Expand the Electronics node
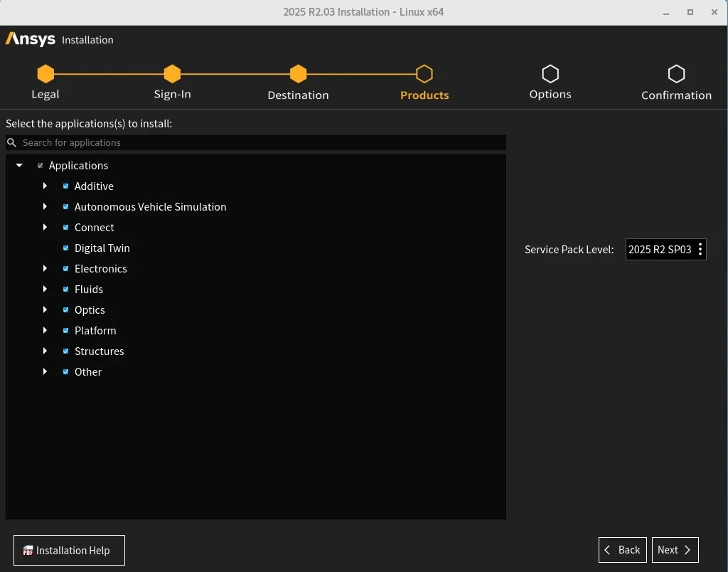Viewport: 728px width, 572px height. click(x=45, y=269)
